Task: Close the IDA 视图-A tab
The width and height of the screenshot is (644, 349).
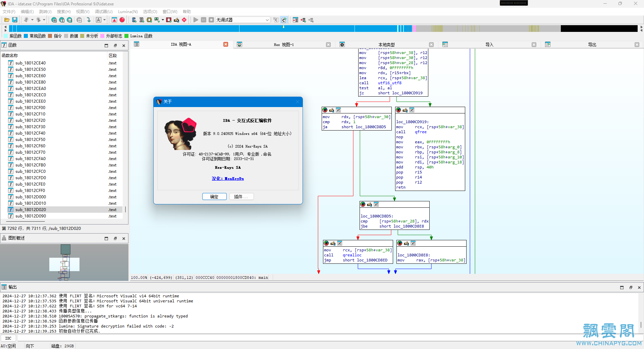Action: (x=226, y=45)
